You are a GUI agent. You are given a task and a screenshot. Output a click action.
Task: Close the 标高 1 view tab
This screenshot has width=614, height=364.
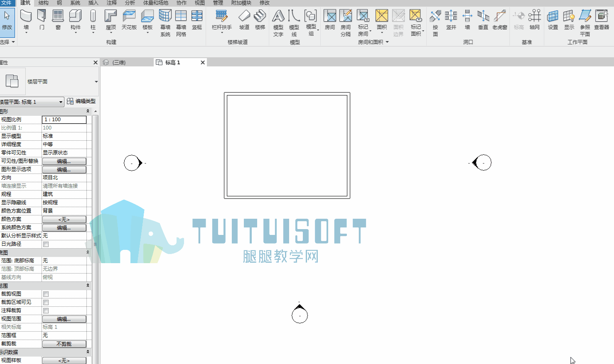[x=203, y=63]
